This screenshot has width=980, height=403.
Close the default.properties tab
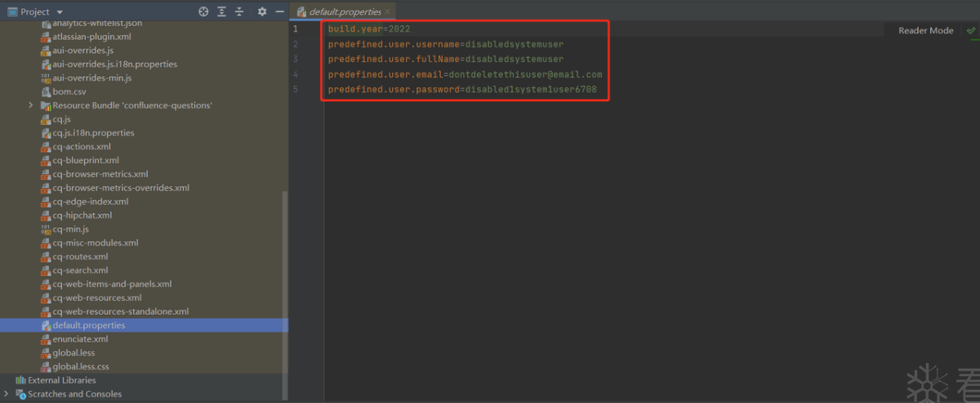387,11
